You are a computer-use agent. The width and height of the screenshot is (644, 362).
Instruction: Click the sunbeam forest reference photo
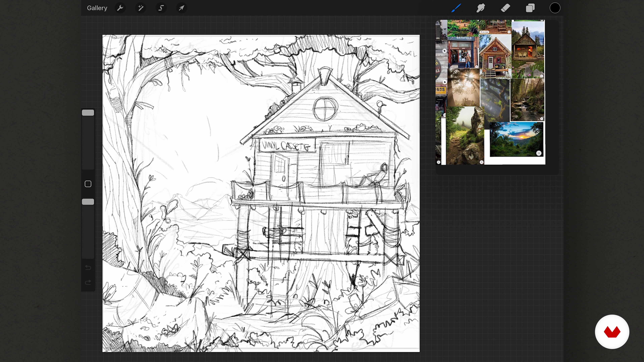pyautogui.click(x=464, y=88)
